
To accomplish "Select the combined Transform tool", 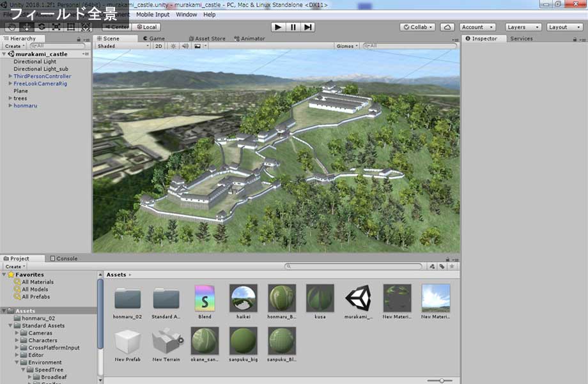I will tap(86, 27).
